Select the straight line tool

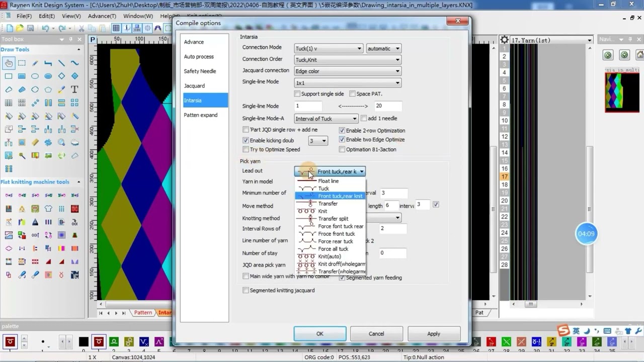tap(61, 63)
